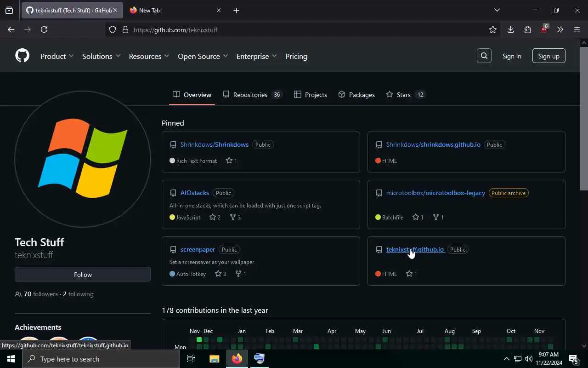The width and height of the screenshot is (588, 368).
Task: Follow the teknixstuff user
Action: coord(83,275)
